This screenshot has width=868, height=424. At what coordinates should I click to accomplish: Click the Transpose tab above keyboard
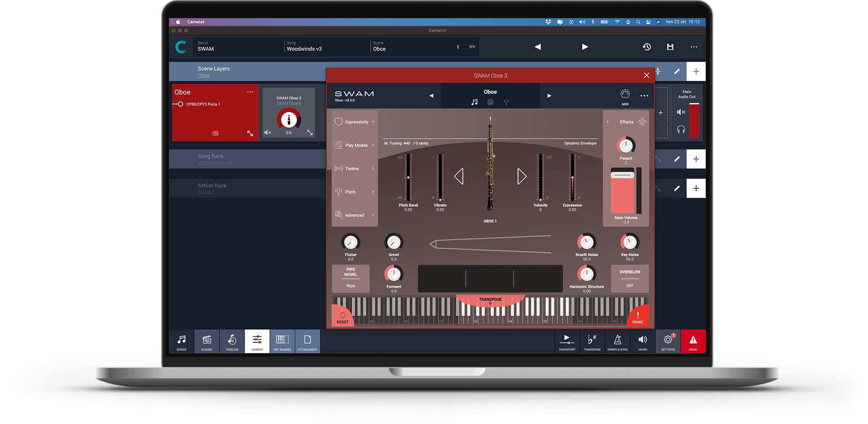(x=491, y=301)
